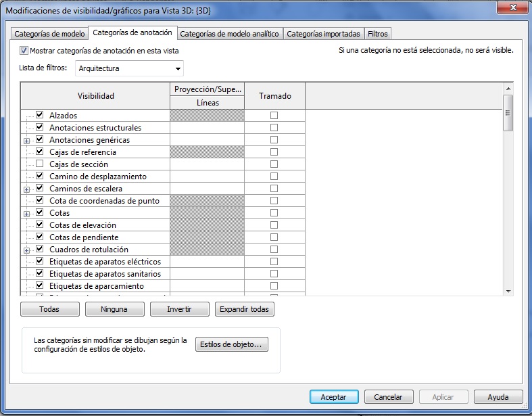Viewport: 532px width, 416px height.
Task: Close the dialog with the red X button
Action: (x=510, y=7)
